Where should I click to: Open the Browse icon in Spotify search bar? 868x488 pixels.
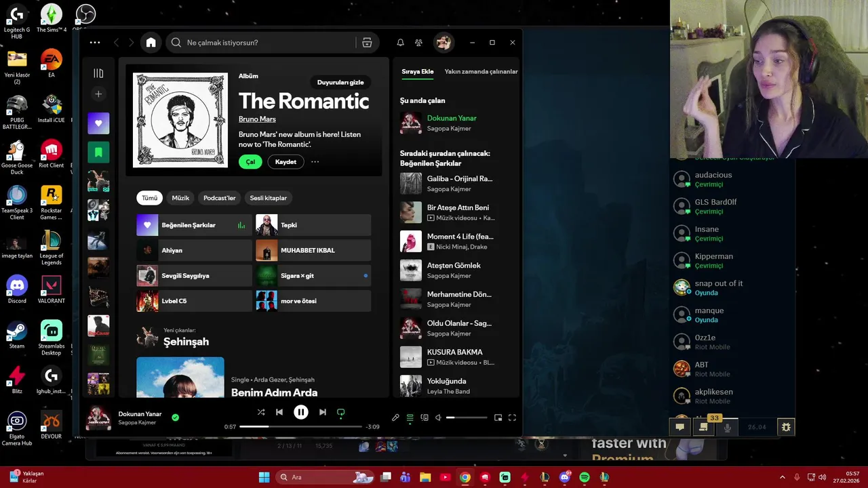(x=367, y=43)
